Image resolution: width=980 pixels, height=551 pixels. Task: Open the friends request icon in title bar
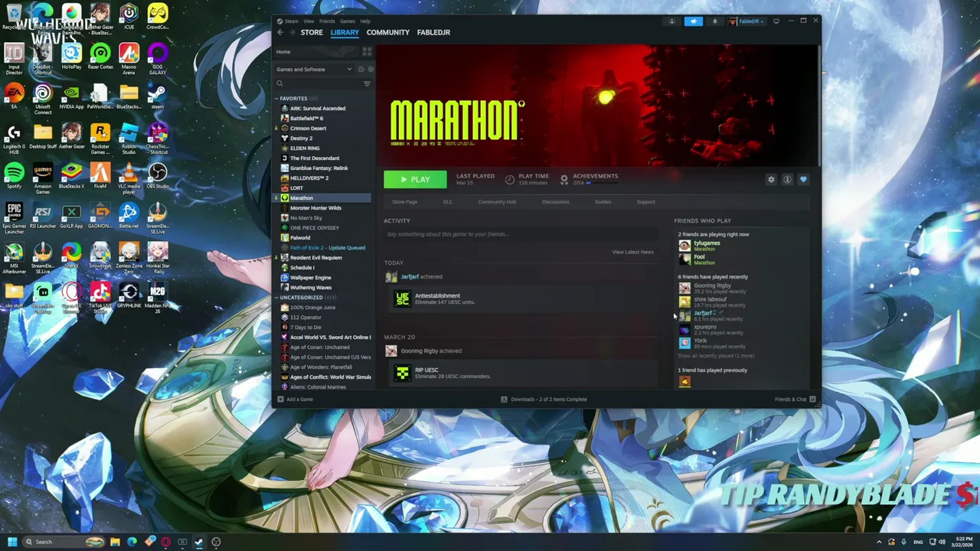(x=671, y=21)
